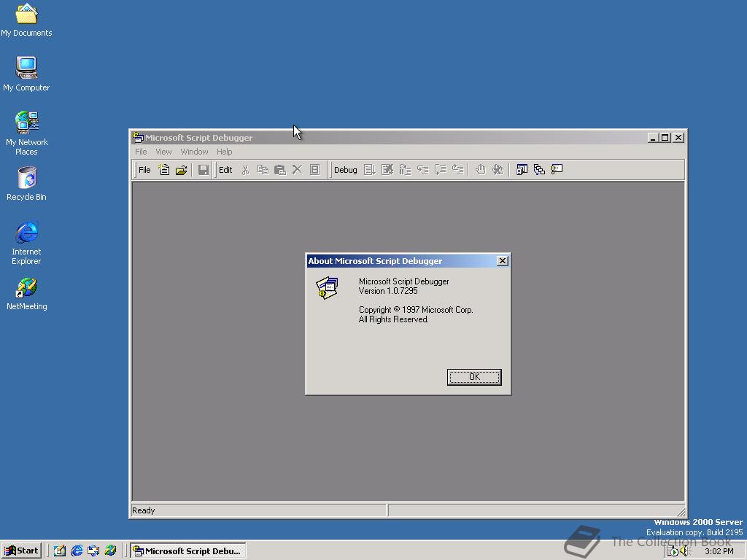Click the Save floppy disk icon
Viewport: 747px width, 560px height.
click(x=204, y=169)
